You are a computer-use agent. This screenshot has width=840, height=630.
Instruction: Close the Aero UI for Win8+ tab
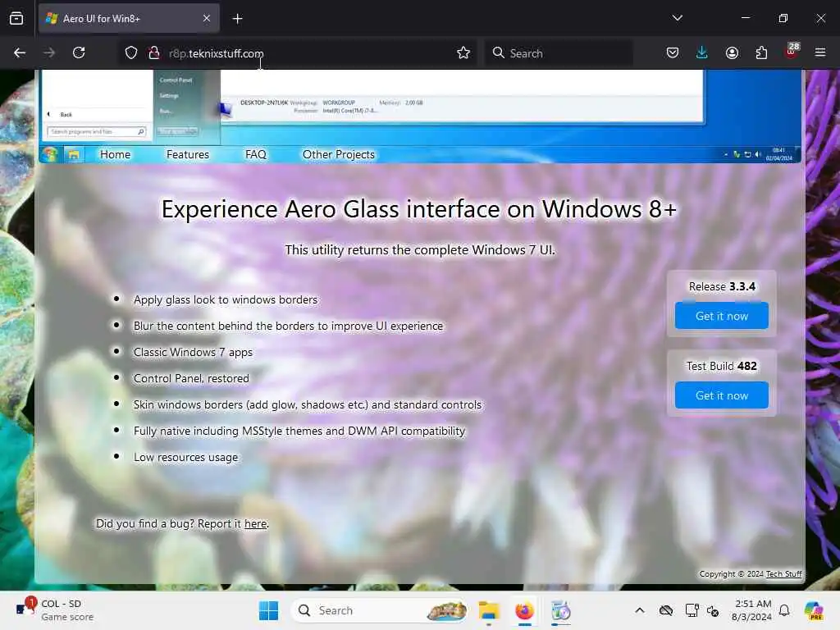(x=207, y=18)
